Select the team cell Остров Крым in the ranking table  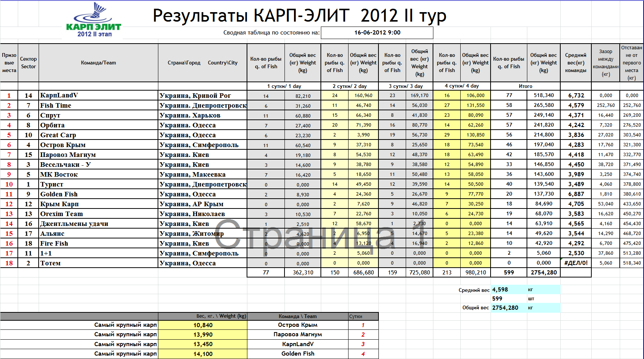click(x=98, y=145)
